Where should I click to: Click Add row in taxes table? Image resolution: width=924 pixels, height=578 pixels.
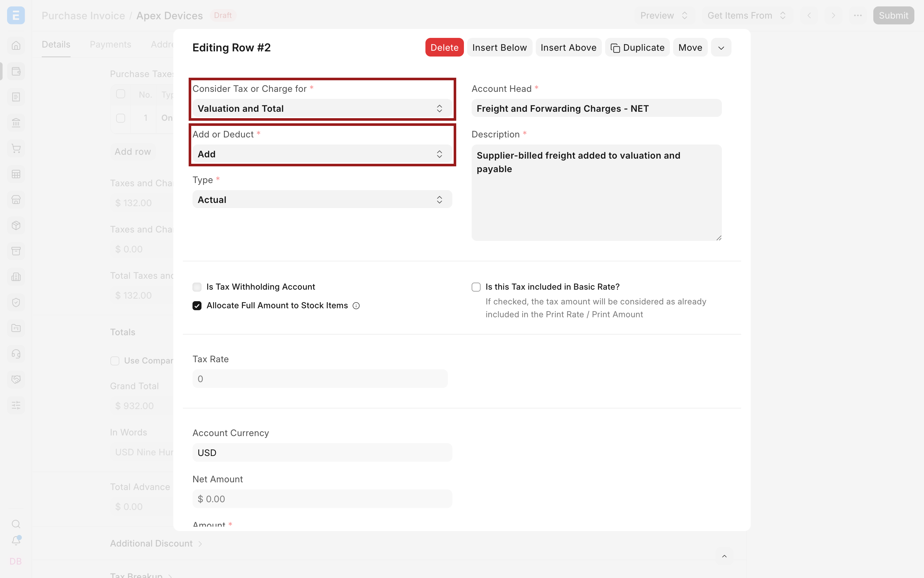(133, 152)
